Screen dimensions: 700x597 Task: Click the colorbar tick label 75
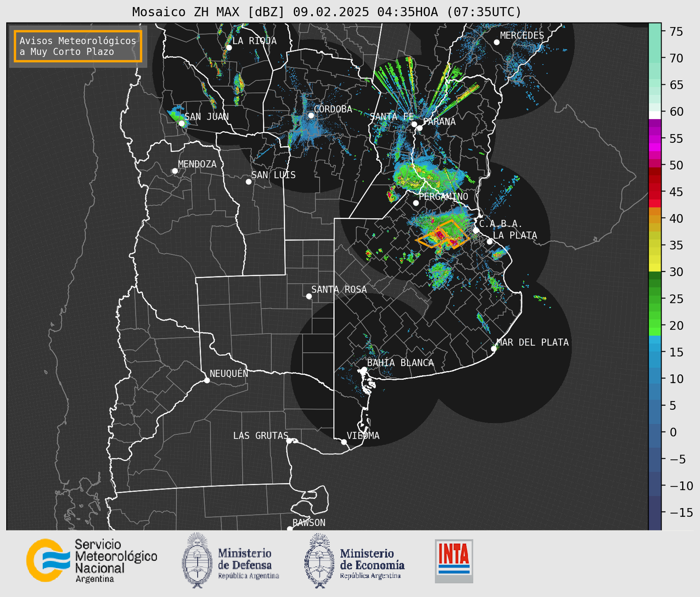pyautogui.click(x=676, y=32)
